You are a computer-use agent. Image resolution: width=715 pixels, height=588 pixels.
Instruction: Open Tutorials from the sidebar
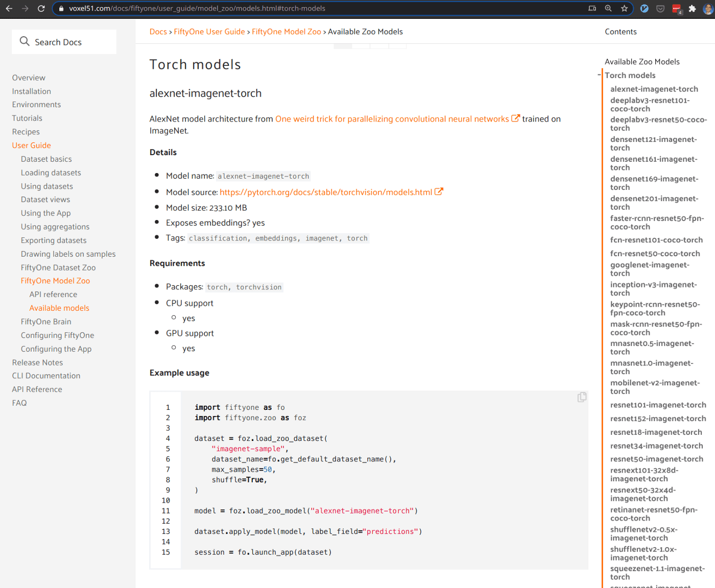[x=27, y=118]
